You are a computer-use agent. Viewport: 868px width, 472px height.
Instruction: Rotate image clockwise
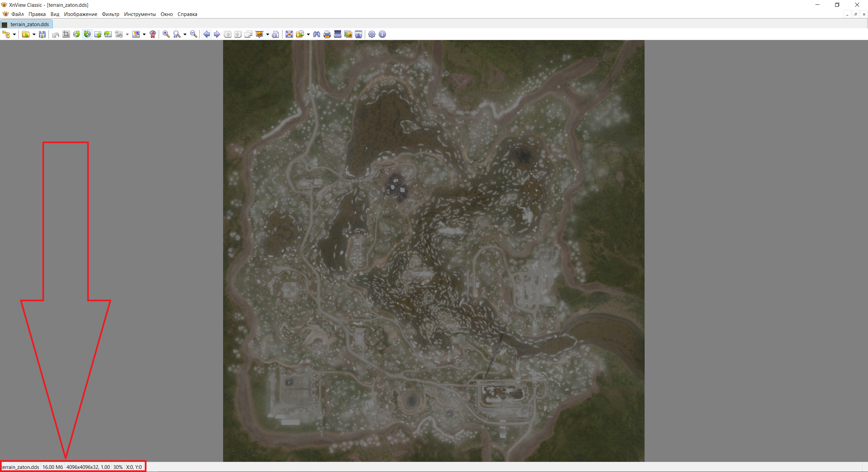(87, 34)
